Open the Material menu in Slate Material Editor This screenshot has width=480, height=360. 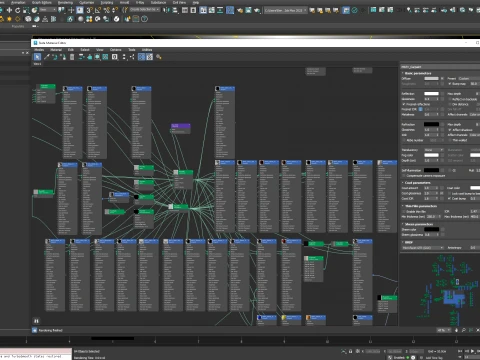56,50
